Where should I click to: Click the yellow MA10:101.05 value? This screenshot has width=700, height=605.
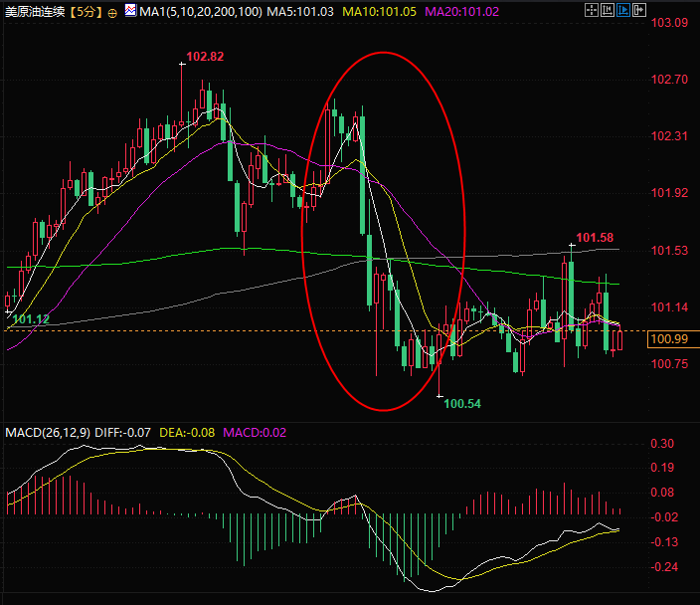pos(379,12)
